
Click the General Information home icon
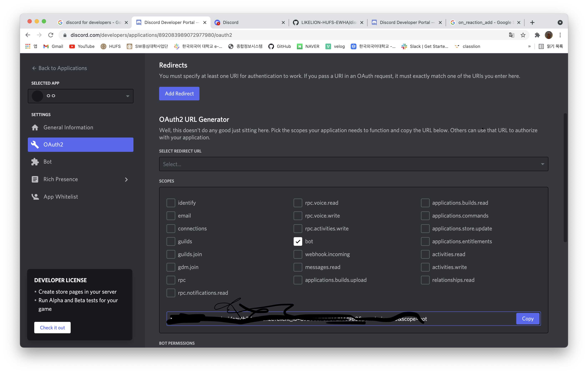(35, 127)
